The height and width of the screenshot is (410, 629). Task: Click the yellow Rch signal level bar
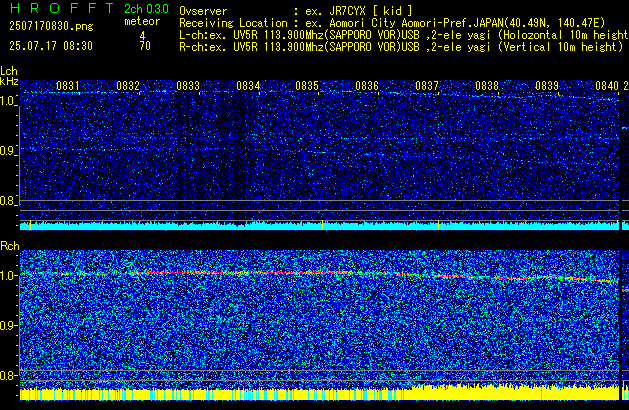tap(319, 393)
